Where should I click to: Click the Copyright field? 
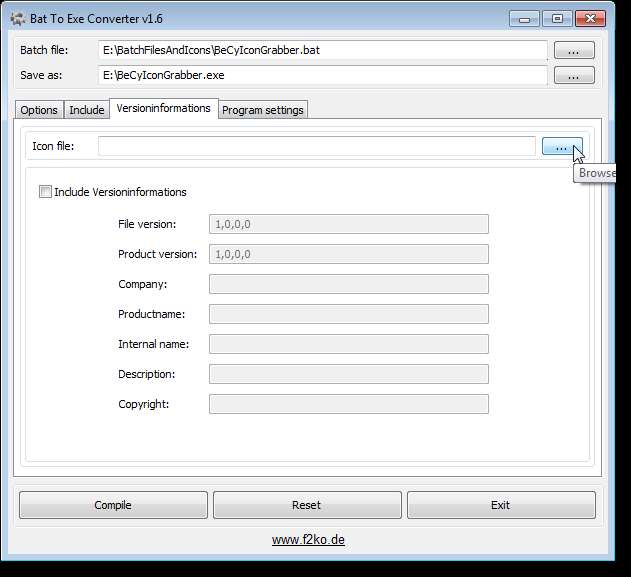coord(348,404)
